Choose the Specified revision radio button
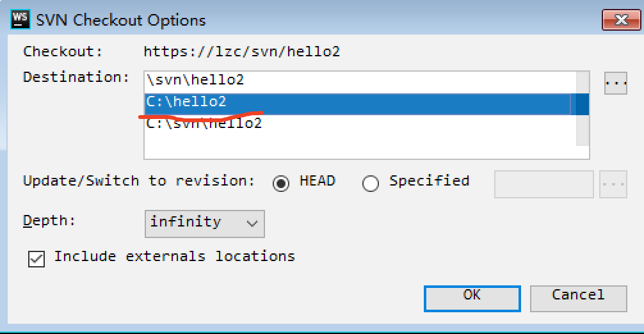Image resolution: width=644 pixels, height=334 pixels. pos(371,183)
